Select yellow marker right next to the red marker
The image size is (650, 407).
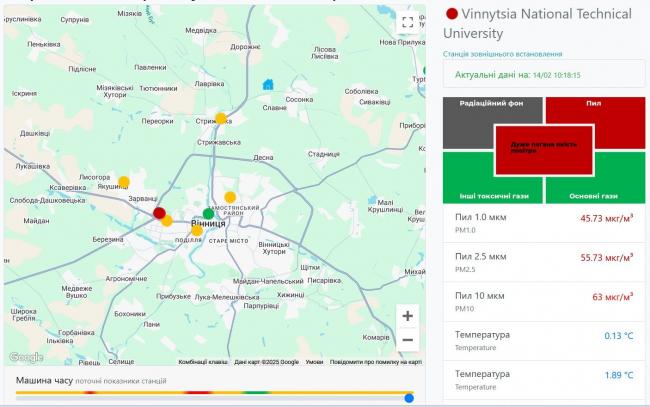tap(167, 221)
